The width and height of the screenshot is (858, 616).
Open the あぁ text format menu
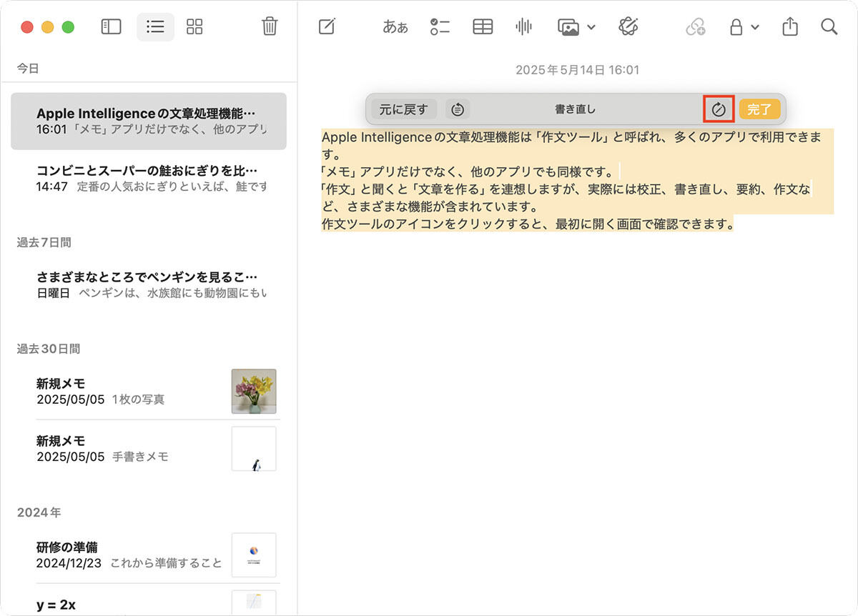tap(395, 27)
